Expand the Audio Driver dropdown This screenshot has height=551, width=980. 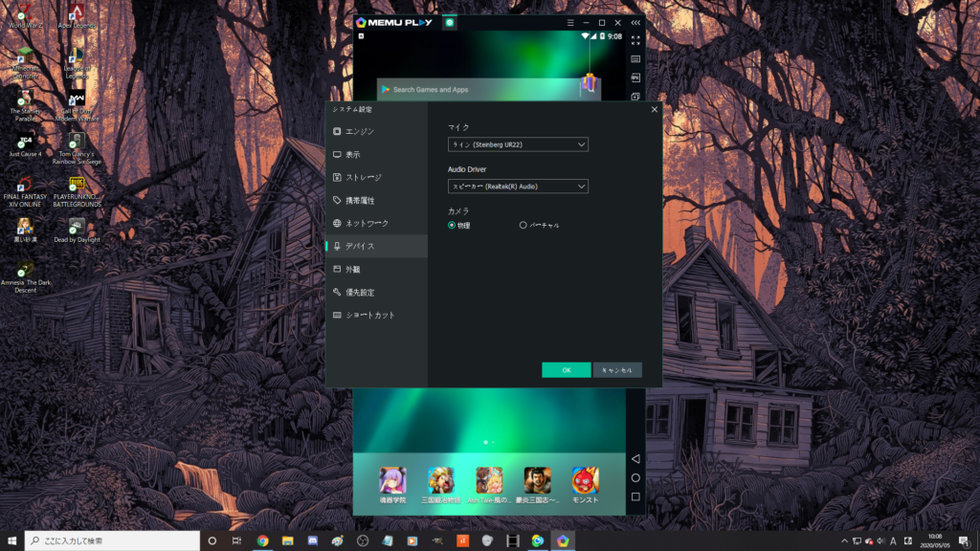click(518, 187)
